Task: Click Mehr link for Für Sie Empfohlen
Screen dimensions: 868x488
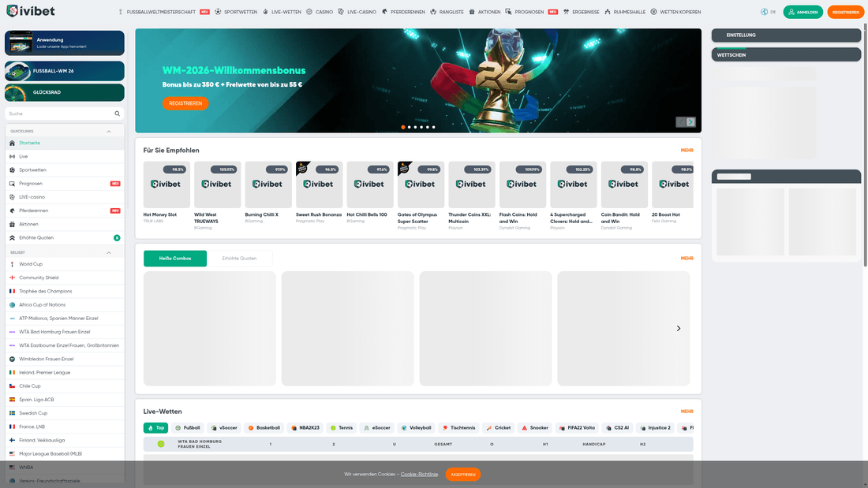Action: tap(687, 151)
